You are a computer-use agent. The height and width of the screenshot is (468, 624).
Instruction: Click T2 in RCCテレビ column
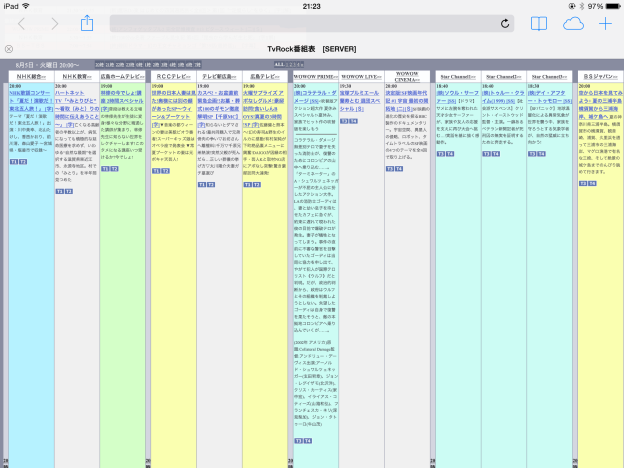click(165, 171)
